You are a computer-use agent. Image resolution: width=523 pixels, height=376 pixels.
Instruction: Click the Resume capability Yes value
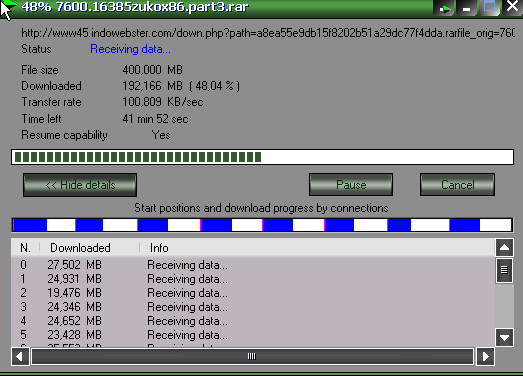161,135
